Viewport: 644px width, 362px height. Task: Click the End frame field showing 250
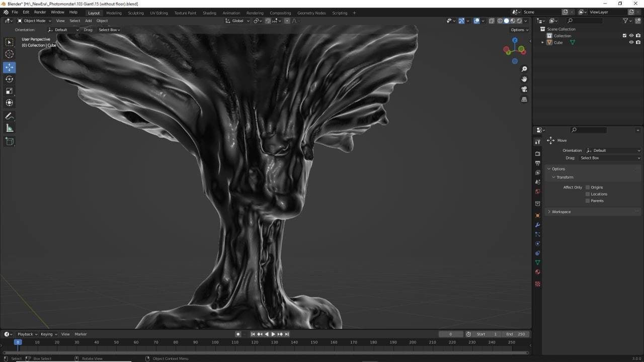click(516, 334)
